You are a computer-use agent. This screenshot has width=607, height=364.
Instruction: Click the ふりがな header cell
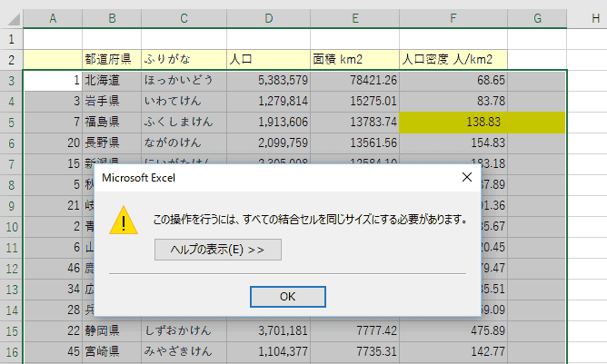point(184,60)
